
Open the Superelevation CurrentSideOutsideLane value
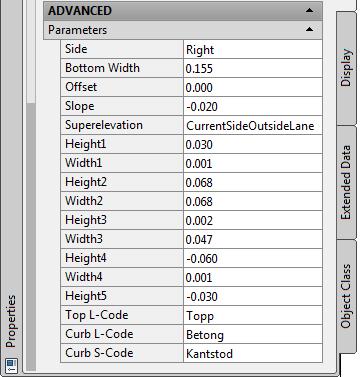coord(253,125)
